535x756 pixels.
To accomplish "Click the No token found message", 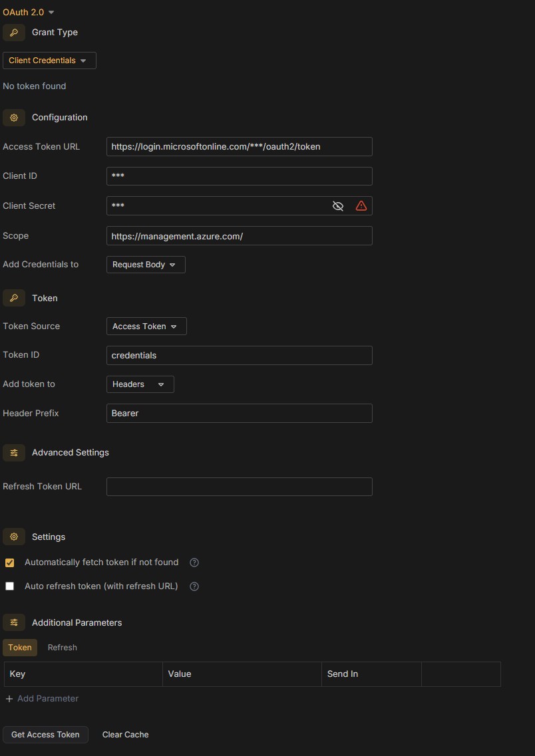I will [x=34, y=86].
